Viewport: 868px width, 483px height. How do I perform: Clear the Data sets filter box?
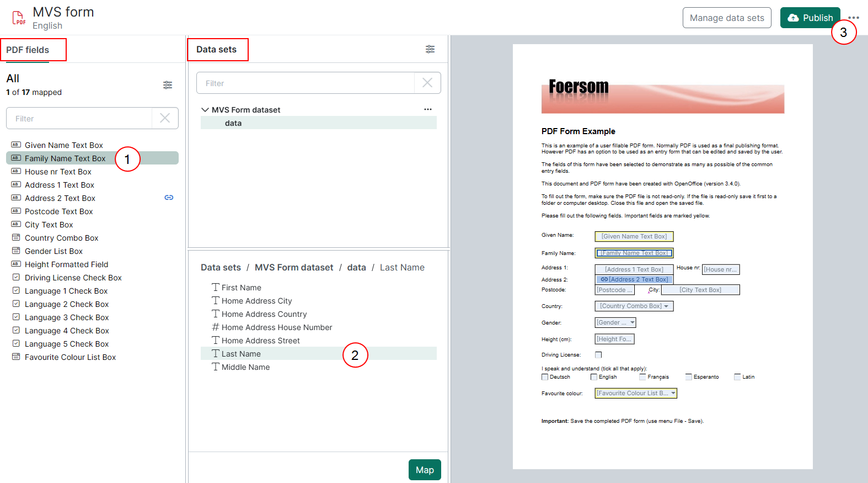click(x=427, y=83)
